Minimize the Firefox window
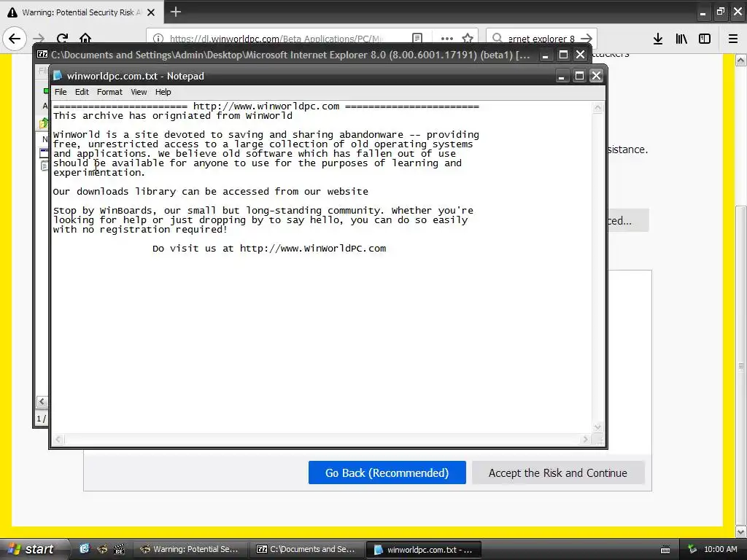Viewport: 747px width, 560px height. [x=703, y=12]
